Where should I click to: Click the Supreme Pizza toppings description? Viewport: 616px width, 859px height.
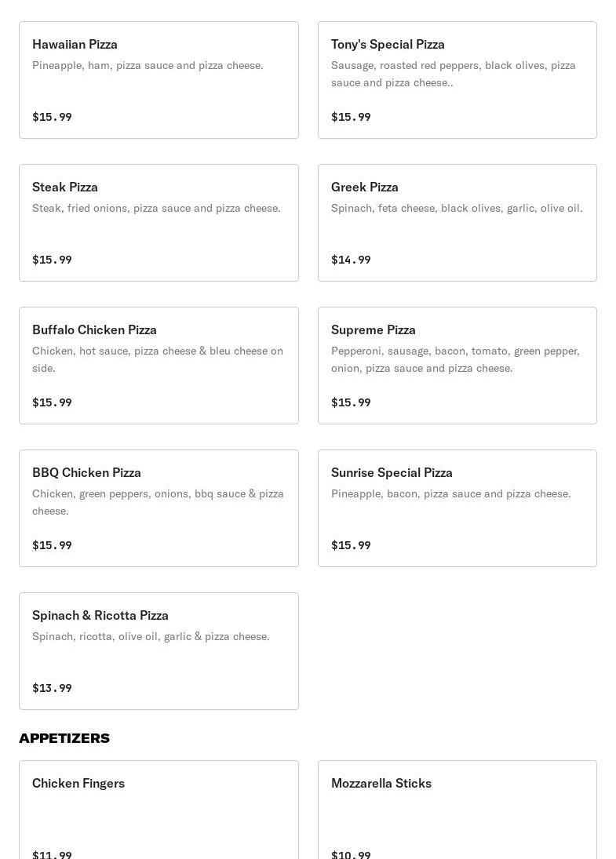(x=455, y=359)
